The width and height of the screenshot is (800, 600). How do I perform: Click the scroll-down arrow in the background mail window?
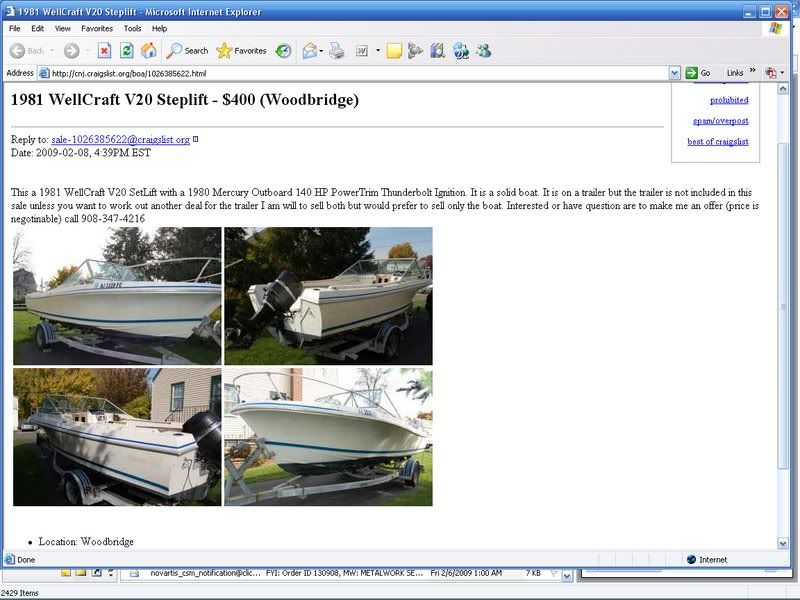pos(566,576)
